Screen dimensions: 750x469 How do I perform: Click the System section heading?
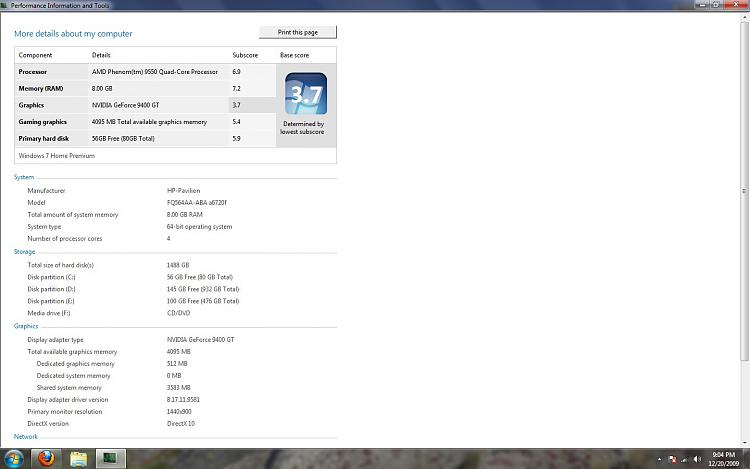coord(24,177)
